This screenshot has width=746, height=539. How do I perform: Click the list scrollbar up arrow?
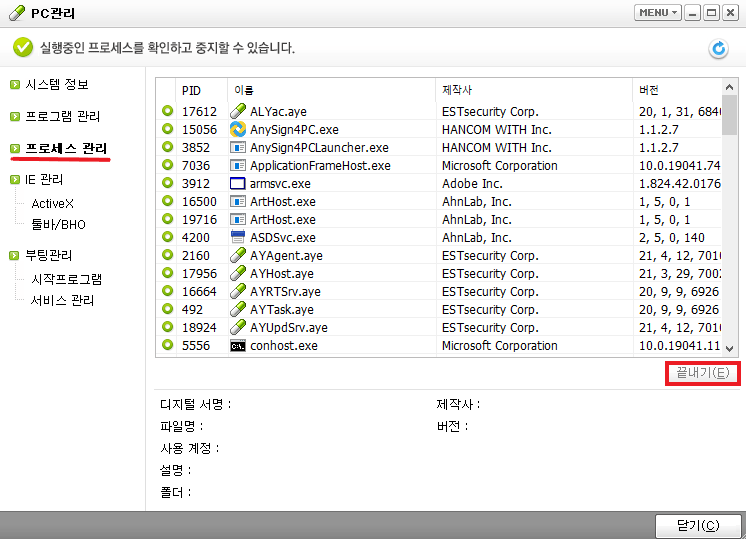tap(729, 87)
